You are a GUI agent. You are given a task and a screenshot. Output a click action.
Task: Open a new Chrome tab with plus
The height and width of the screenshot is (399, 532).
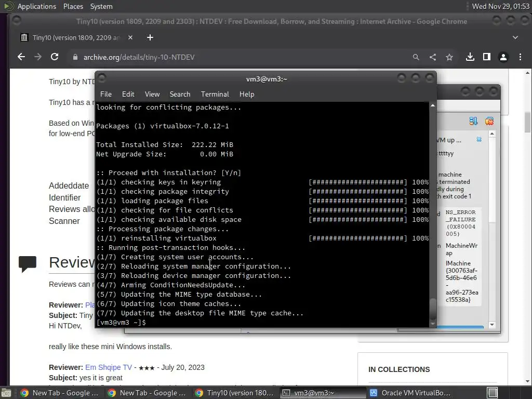tap(150, 37)
